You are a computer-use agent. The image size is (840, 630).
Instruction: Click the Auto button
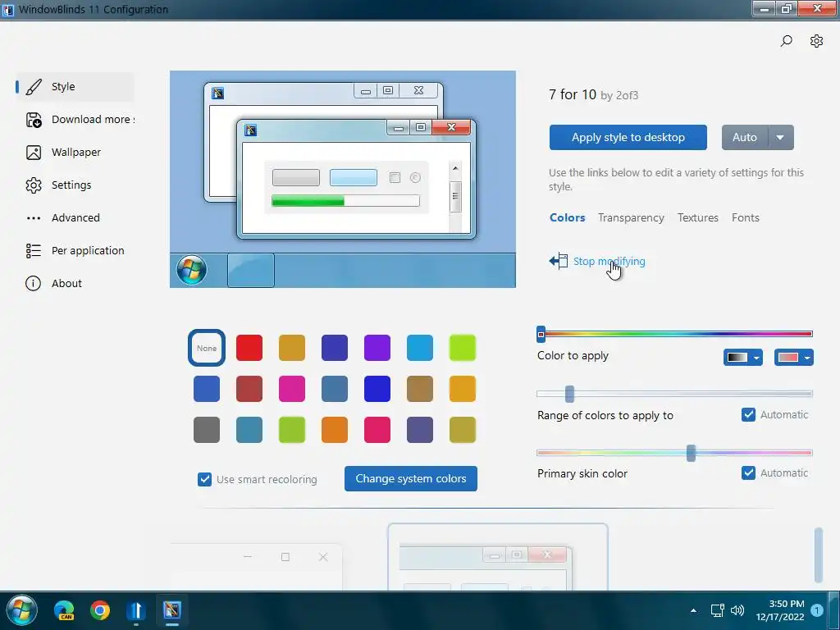click(x=745, y=138)
